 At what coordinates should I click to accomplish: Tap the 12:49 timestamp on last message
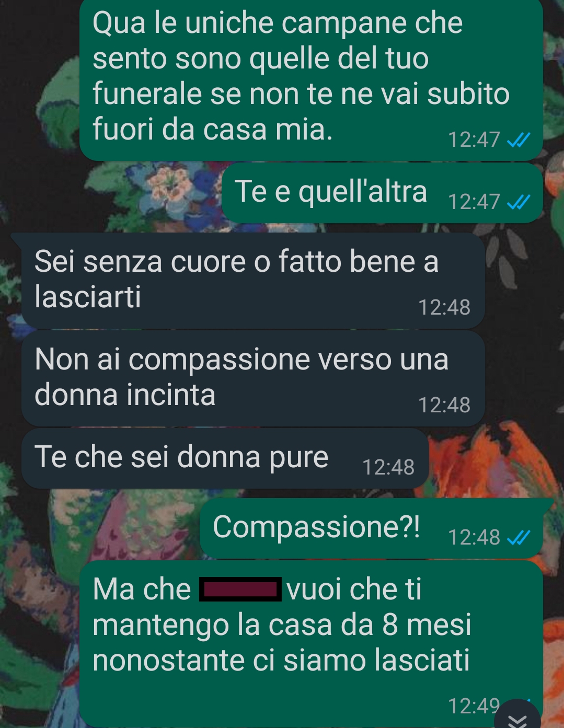pyautogui.click(x=474, y=706)
